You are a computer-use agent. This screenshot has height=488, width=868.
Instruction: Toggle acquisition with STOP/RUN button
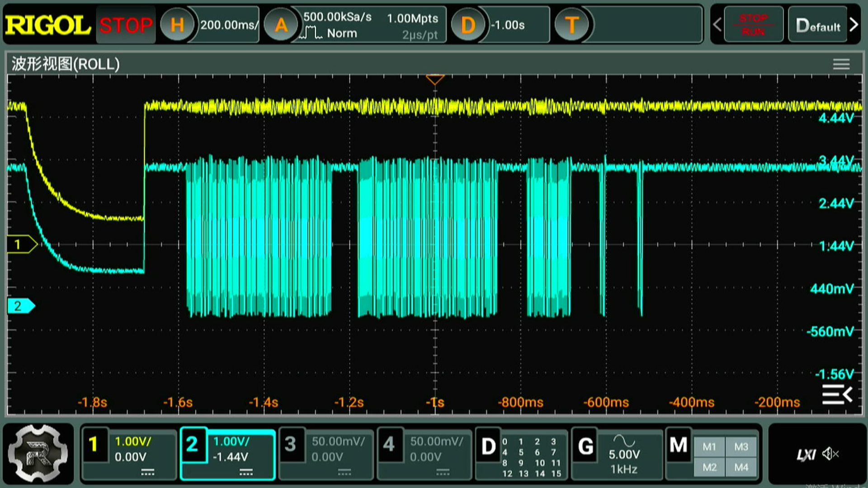pyautogui.click(x=754, y=25)
